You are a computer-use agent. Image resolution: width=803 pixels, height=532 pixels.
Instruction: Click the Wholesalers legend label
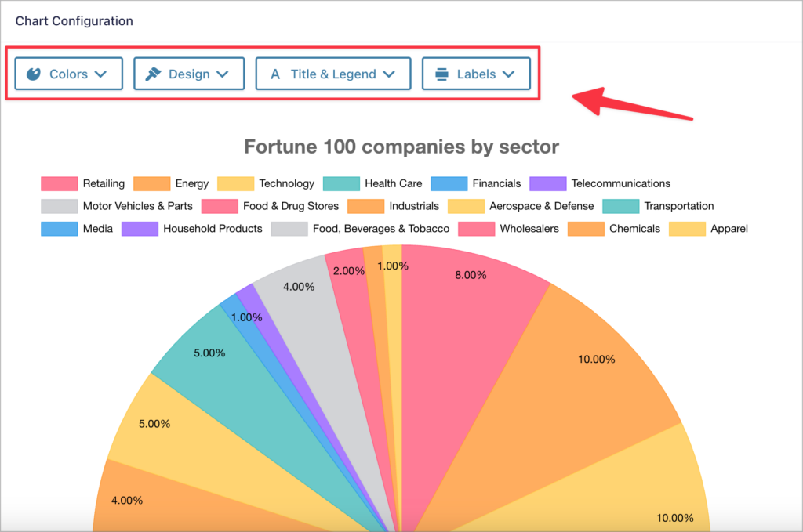pos(529,229)
